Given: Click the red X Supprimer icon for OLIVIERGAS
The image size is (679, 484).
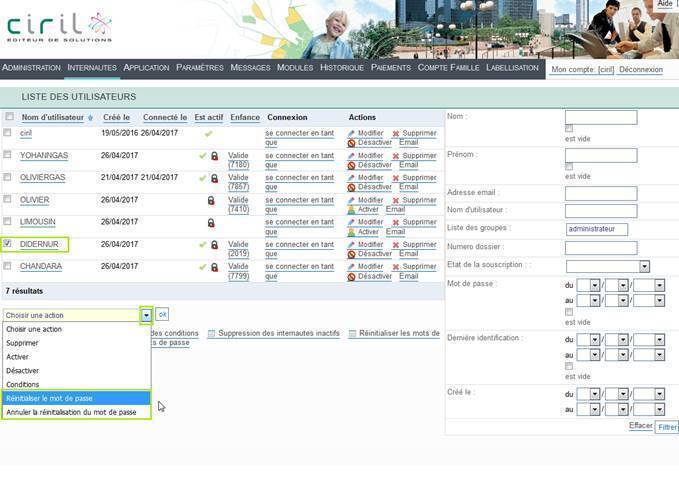Looking at the screenshot, I should 395,178.
